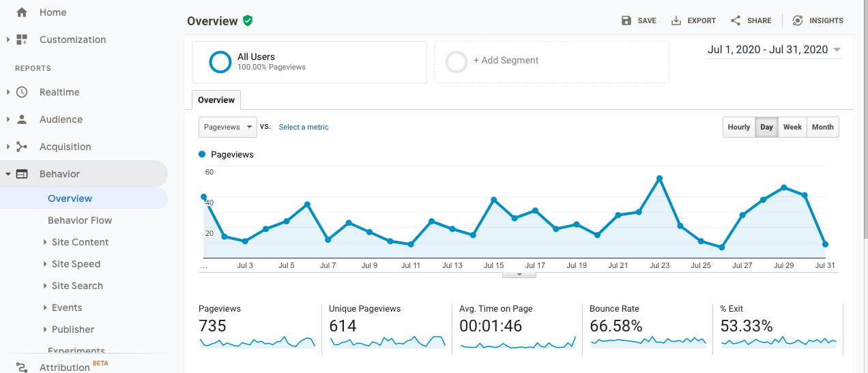Open the Experiments report

click(76, 350)
